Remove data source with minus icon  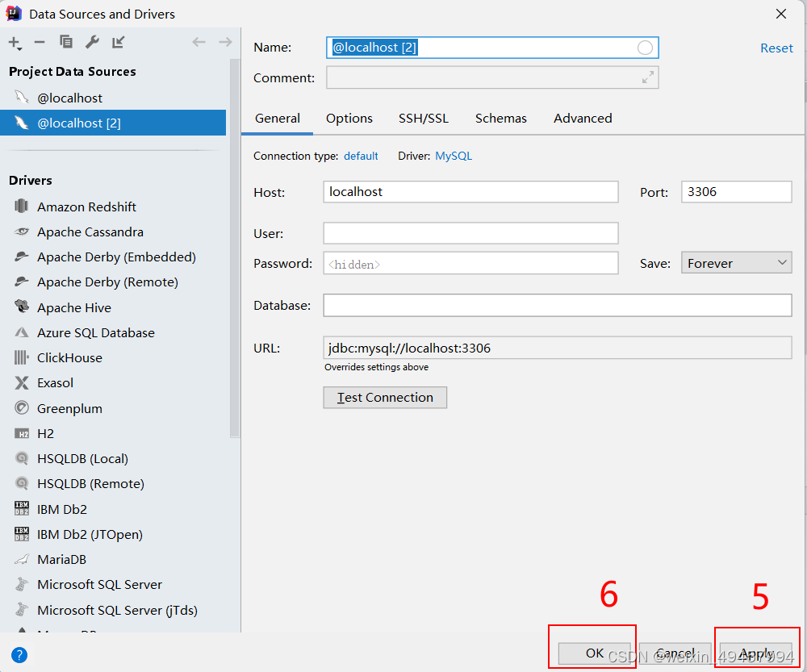(40, 42)
